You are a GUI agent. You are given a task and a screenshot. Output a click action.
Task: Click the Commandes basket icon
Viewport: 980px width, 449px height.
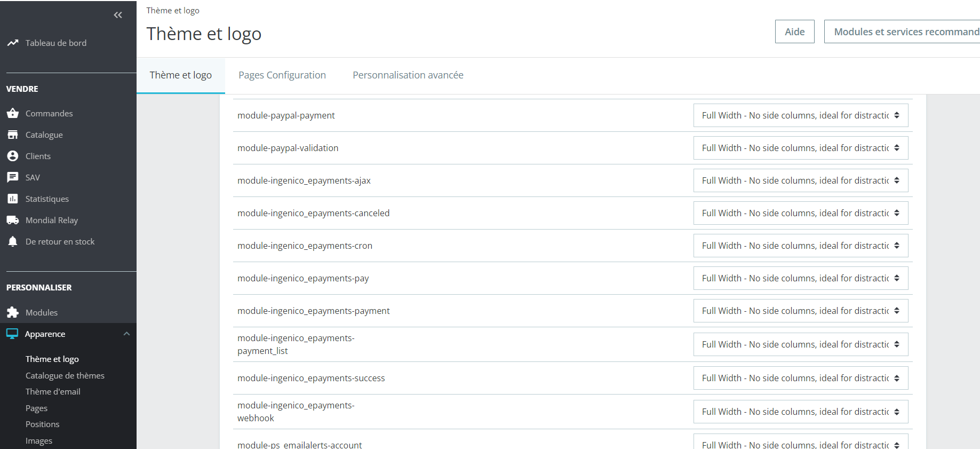[x=13, y=113]
